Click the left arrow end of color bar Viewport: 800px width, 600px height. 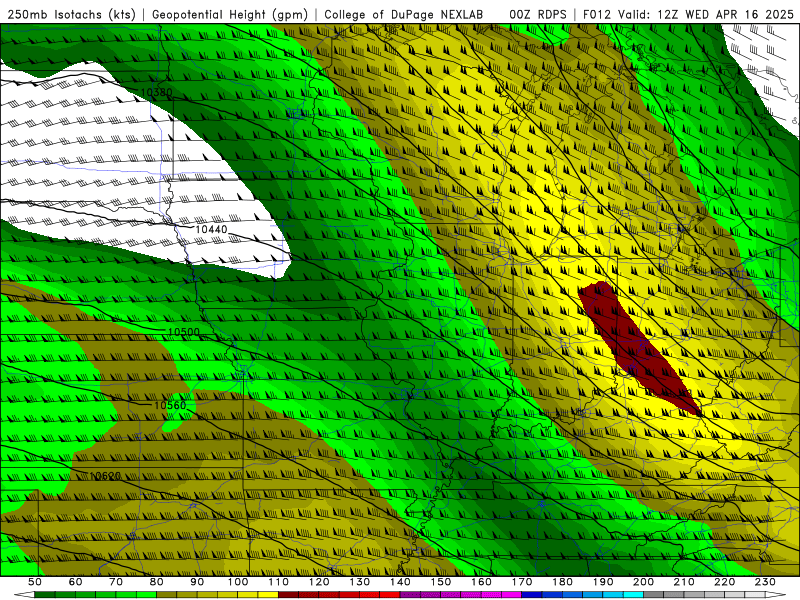click(24, 594)
